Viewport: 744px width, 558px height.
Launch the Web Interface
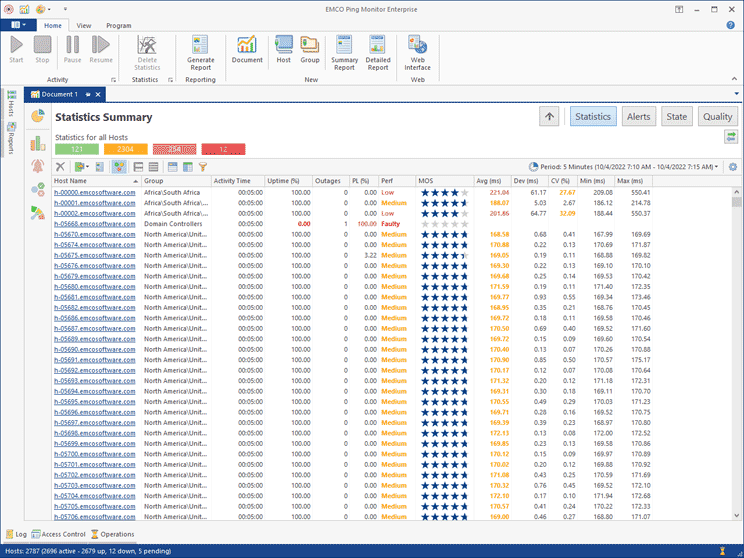coord(417,50)
